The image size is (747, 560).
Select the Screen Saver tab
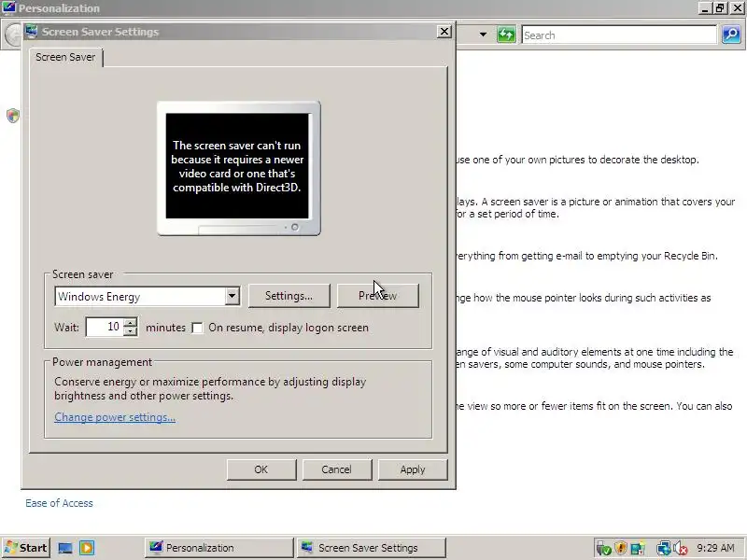pyautogui.click(x=65, y=57)
